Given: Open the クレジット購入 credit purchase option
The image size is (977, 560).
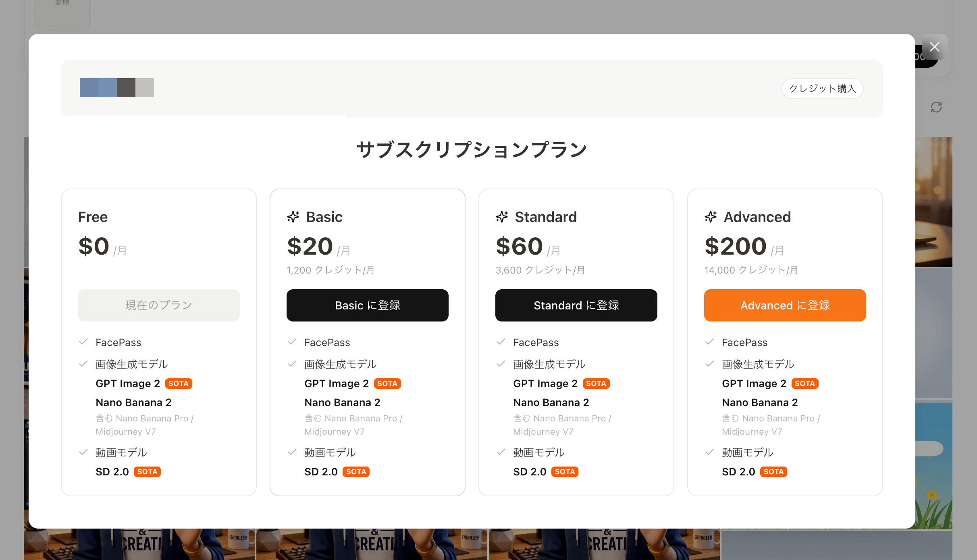Looking at the screenshot, I should tap(822, 89).
